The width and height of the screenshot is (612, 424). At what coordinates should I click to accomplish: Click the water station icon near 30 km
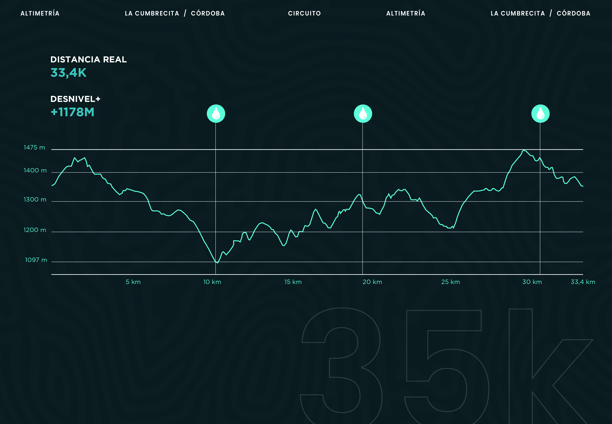click(x=541, y=114)
